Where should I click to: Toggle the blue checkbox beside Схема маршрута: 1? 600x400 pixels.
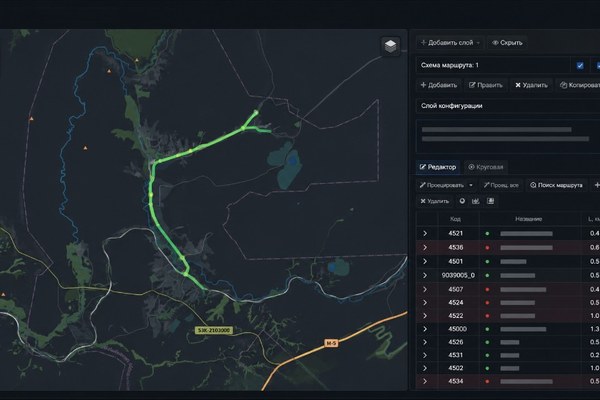click(580, 65)
